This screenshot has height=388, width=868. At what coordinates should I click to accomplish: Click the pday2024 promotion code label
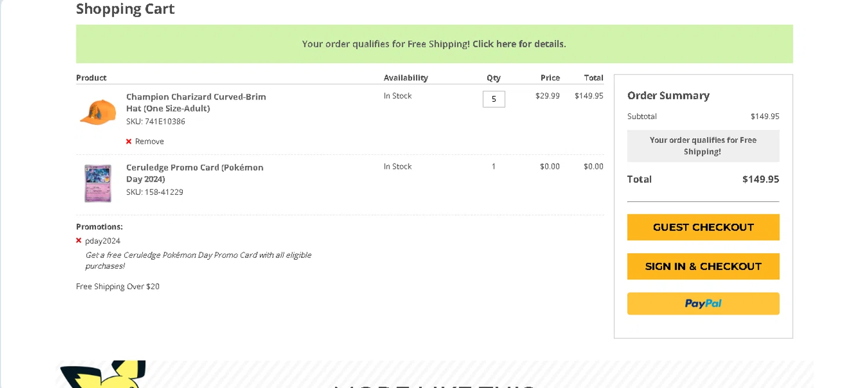(103, 241)
